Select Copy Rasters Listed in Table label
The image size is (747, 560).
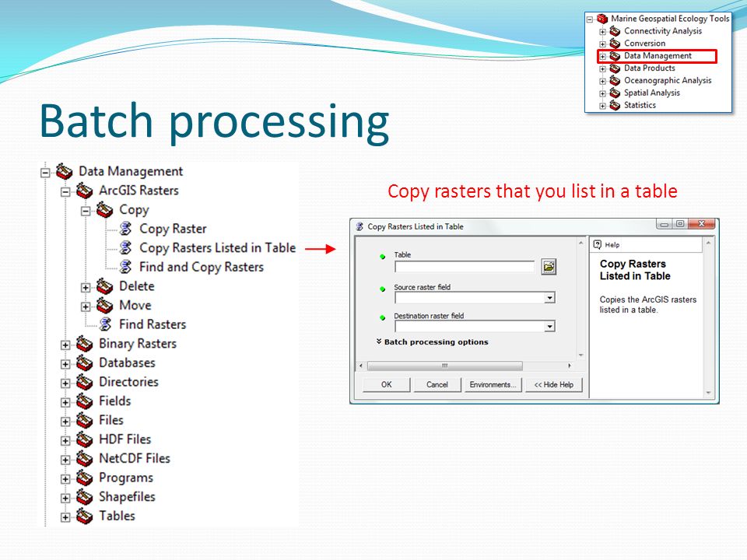[217, 248]
